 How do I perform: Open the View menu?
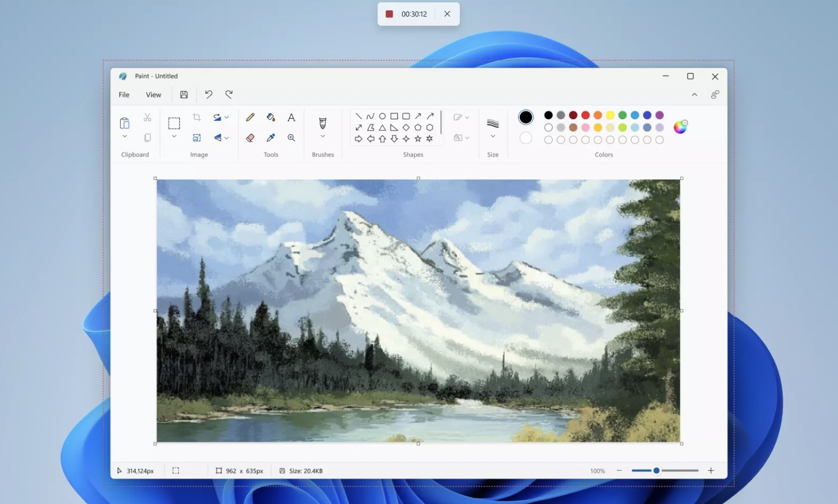pyautogui.click(x=153, y=94)
